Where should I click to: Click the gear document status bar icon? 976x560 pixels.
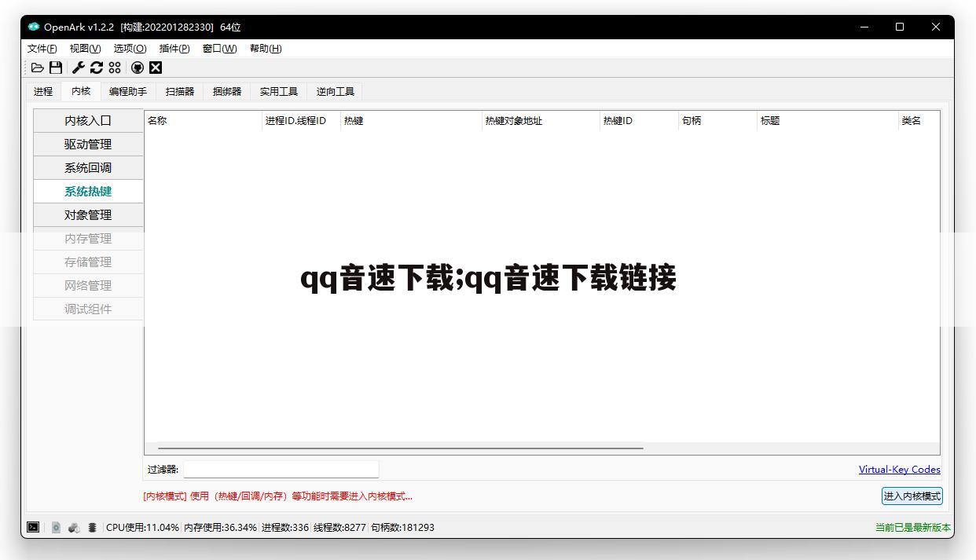[x=56, y=527]
